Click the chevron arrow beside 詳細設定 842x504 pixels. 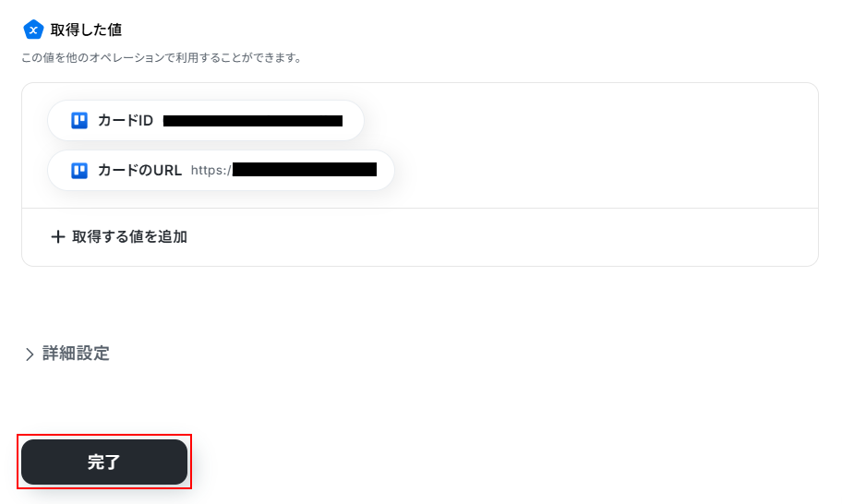pos(30,354)
